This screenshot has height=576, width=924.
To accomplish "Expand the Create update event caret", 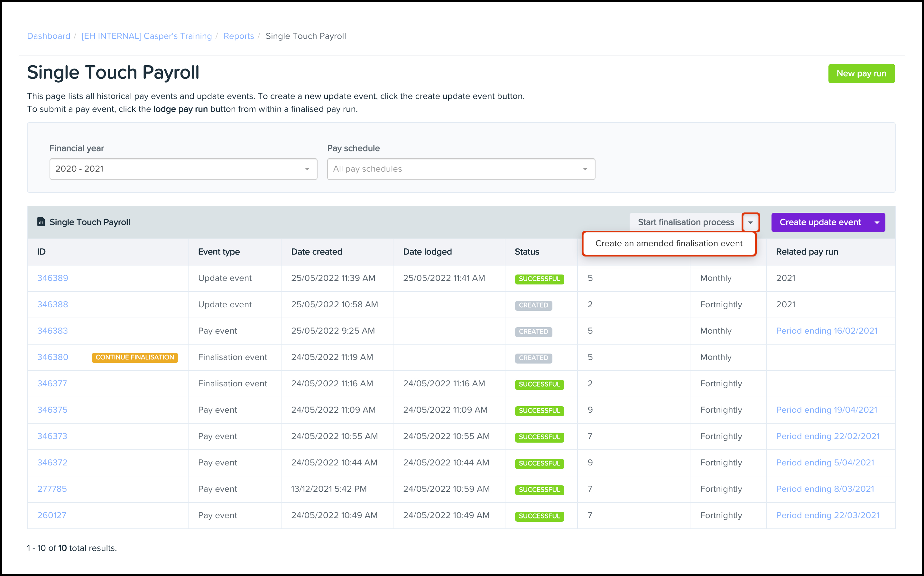I will click(x=877, y=222).
